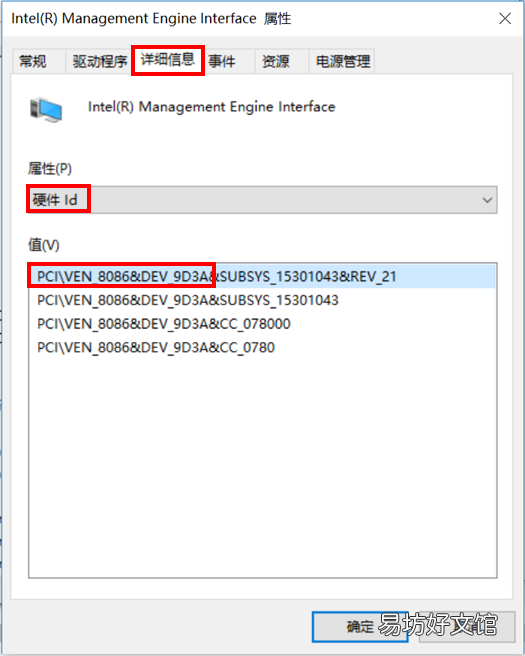The image size is (525, 656).
Task: Click the 属性(P) label
Action: (x=50, y=169)
